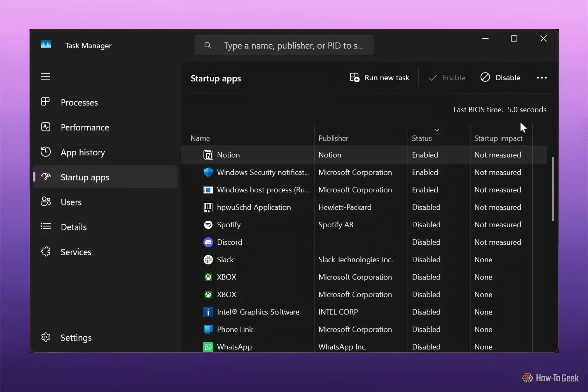588x392 pixels.
Task: Click the Windows Security shield icon
Action: (208, 172)
